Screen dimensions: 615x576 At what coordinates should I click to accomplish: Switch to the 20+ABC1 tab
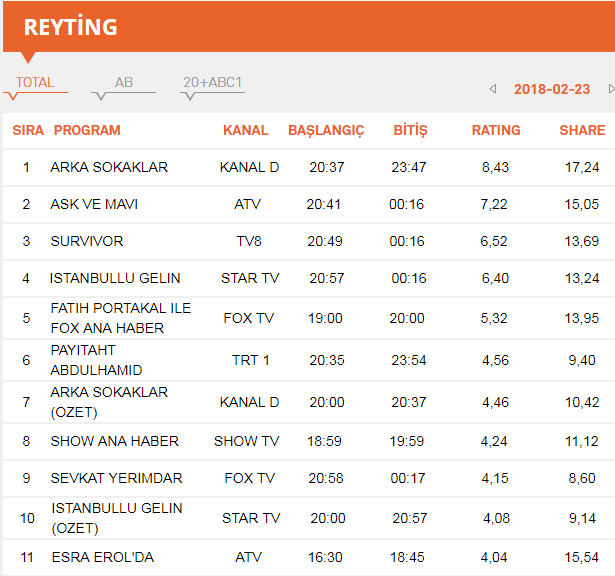click(x=212, y=83)
